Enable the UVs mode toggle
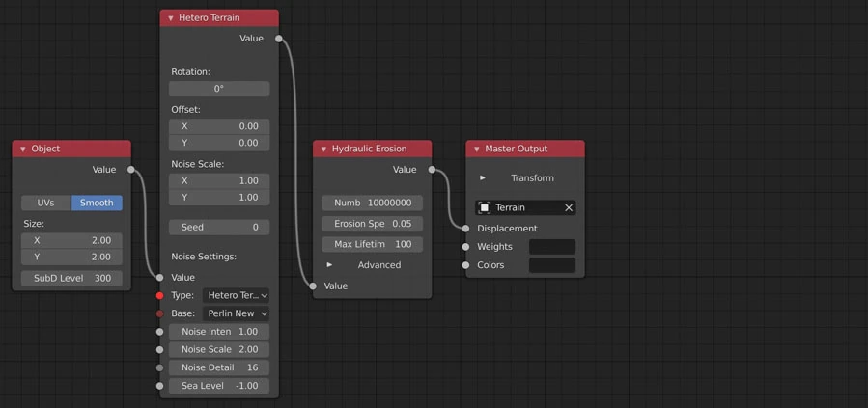This screenshot has width=868, height=408. point(46,203)
